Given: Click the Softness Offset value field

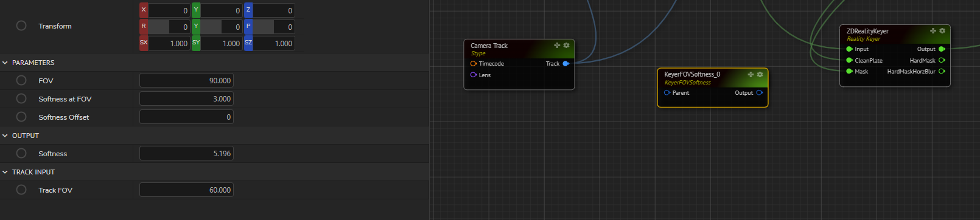Looking at the screenshot, I should coord(186,117).
